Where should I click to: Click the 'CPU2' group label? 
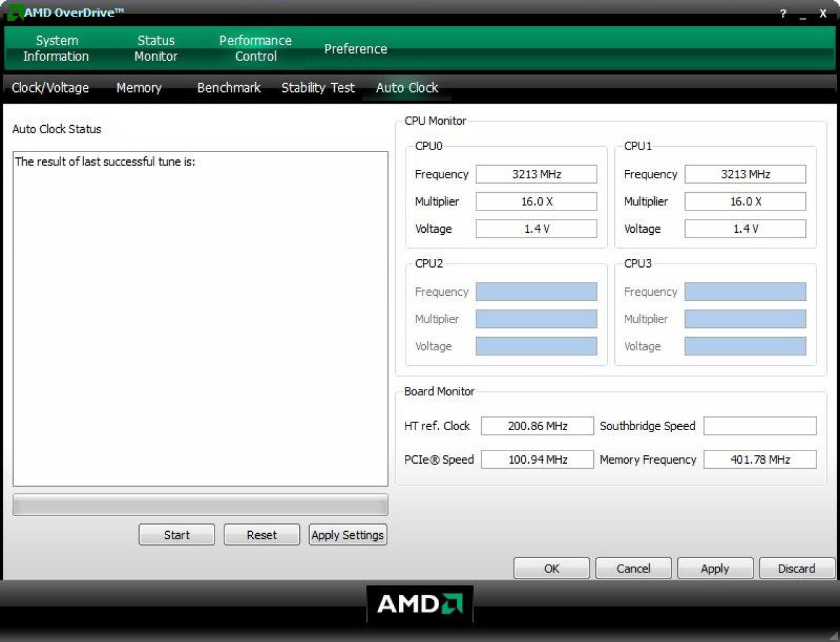pos(429,264)
